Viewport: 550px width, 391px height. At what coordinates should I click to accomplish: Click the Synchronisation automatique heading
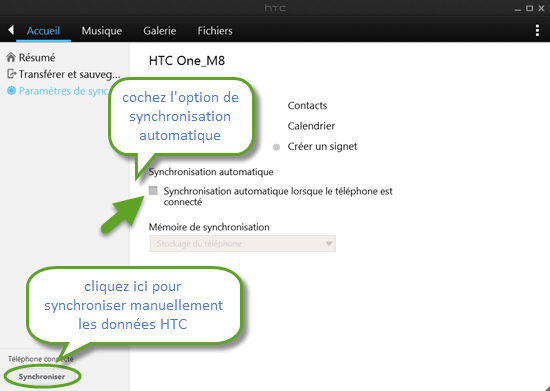[211, 172]
